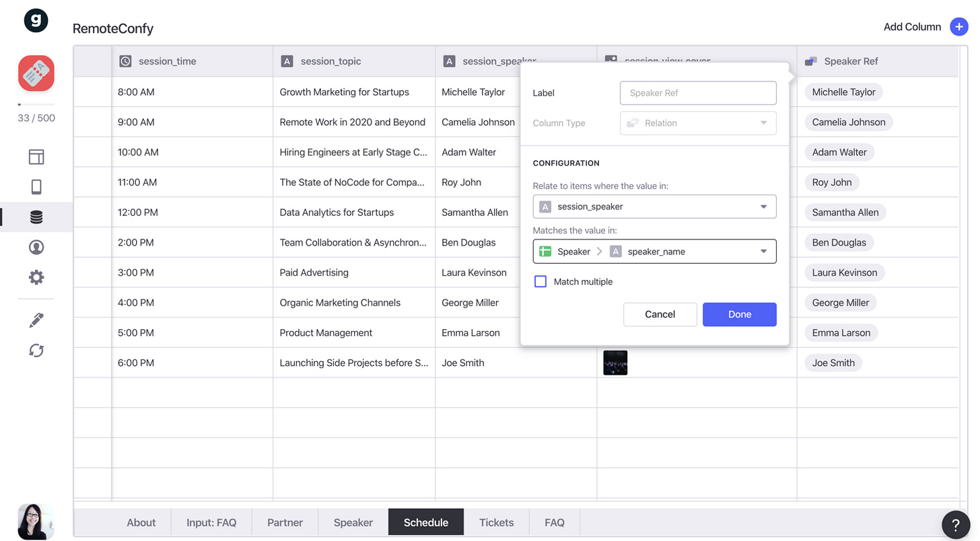Click the Michelle Taylor relation chip
The width and height of the screenshot is (980, 541).
pos(843,92)
